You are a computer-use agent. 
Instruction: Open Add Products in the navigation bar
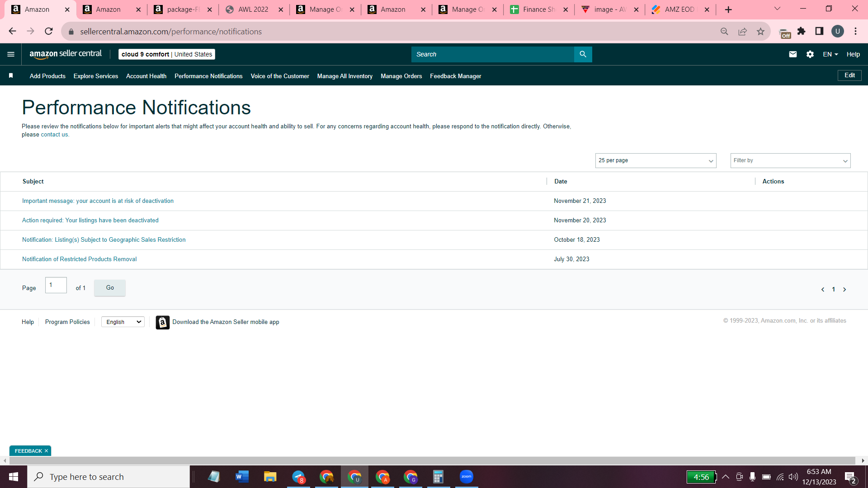click(x=47, y=76)
